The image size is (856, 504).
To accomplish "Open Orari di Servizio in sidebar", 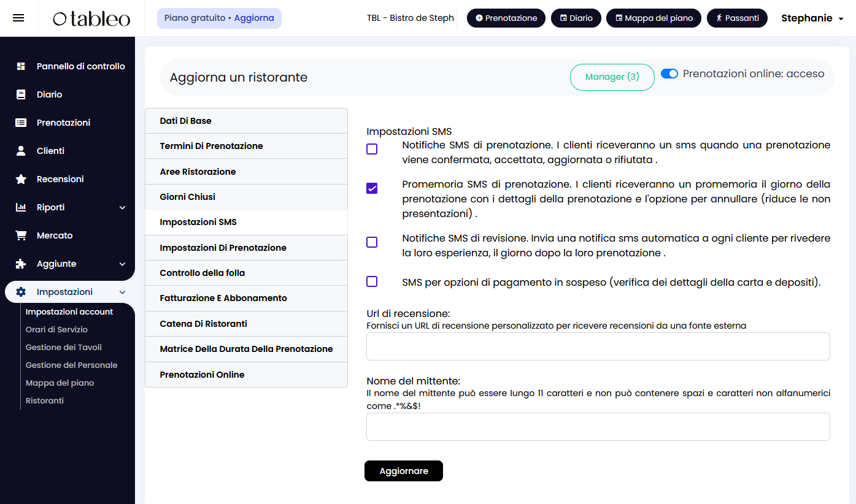I will 56,329.
